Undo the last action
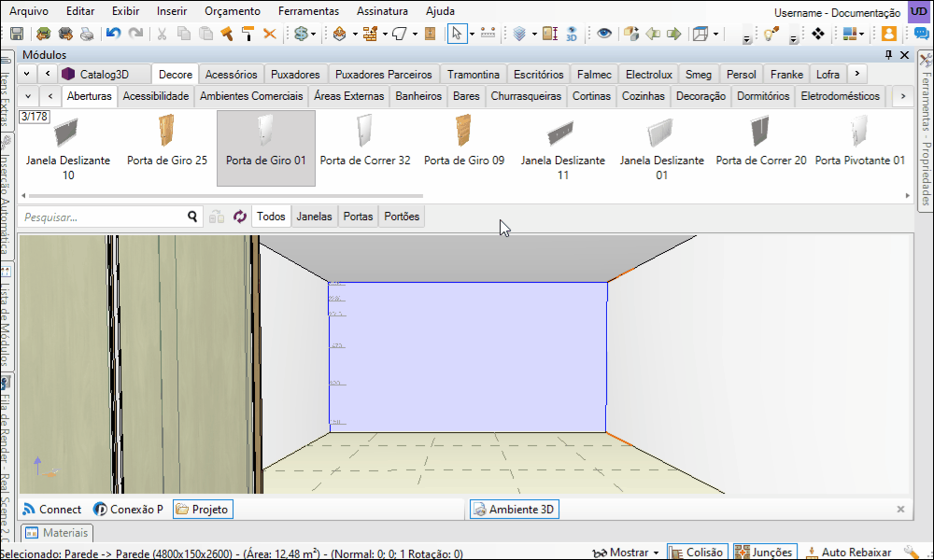 pyautogui.click(x=113, y=34)
